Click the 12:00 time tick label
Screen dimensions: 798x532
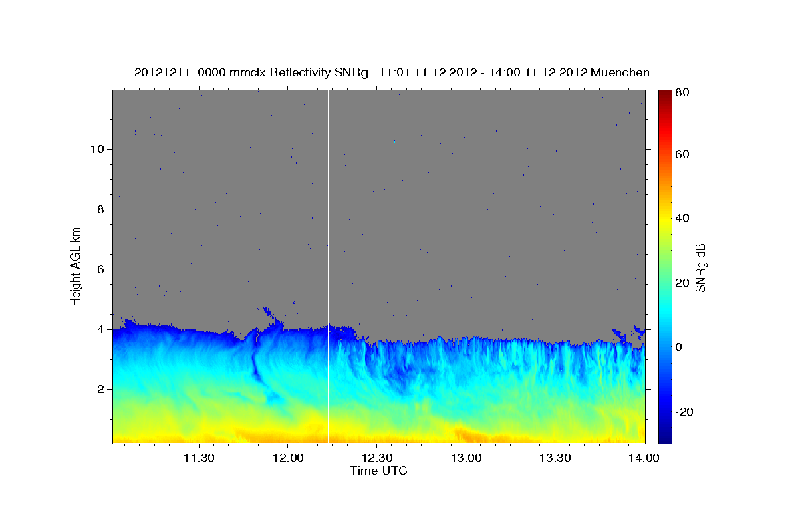click(x=287, y=458)
